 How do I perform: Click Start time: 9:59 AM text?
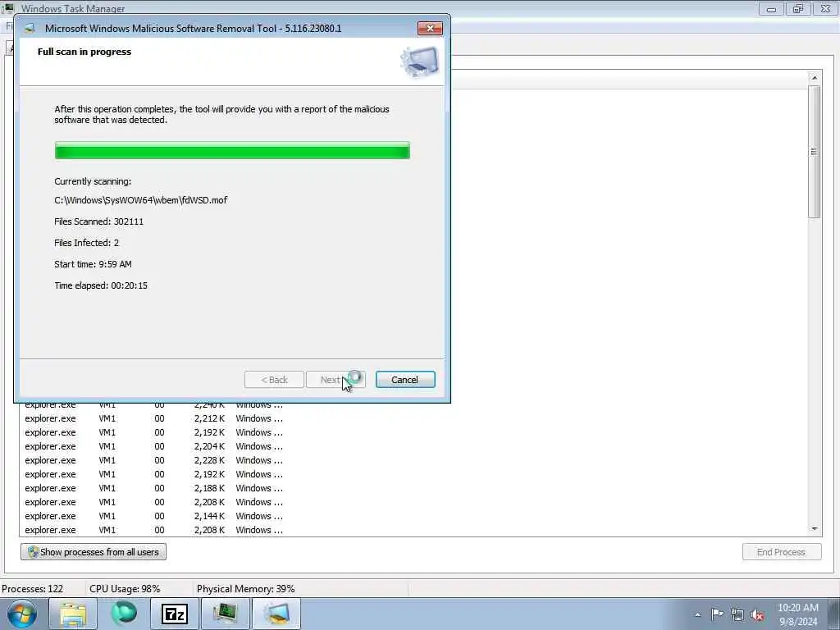pos(94,264)
